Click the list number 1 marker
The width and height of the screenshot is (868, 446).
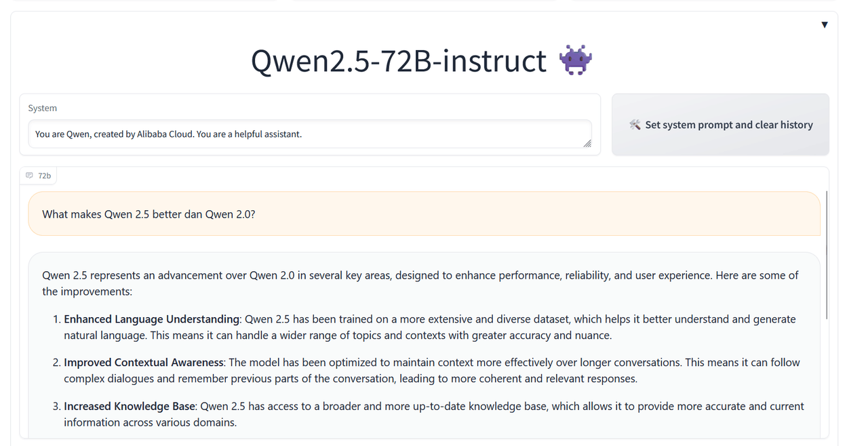[x=56, y=319]
